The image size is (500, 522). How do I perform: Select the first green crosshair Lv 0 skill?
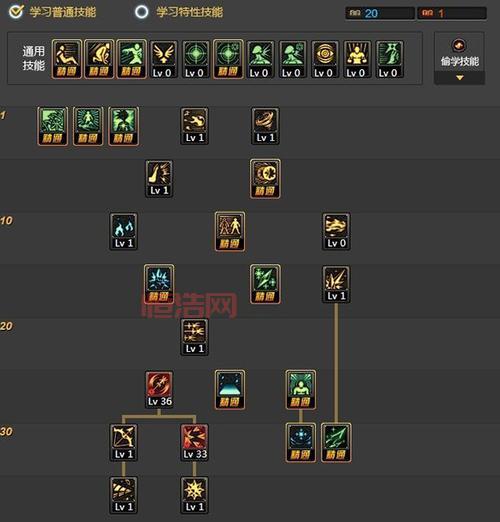point(195,59)
